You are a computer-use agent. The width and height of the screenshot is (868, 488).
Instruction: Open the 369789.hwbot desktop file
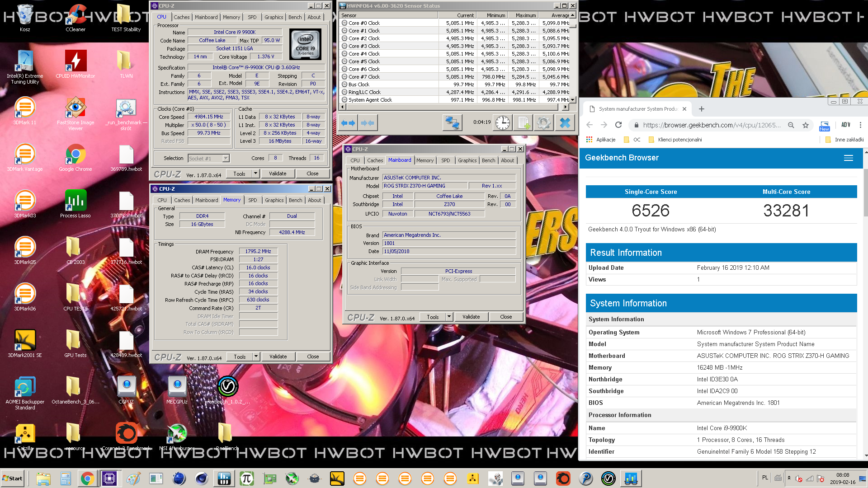(x=126, y=158)
